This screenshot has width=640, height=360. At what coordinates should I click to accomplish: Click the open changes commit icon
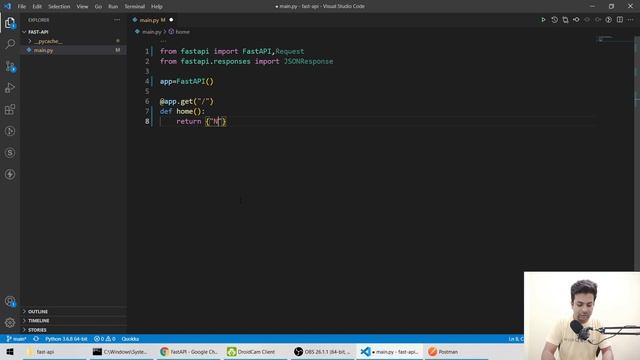coord(576,20)
